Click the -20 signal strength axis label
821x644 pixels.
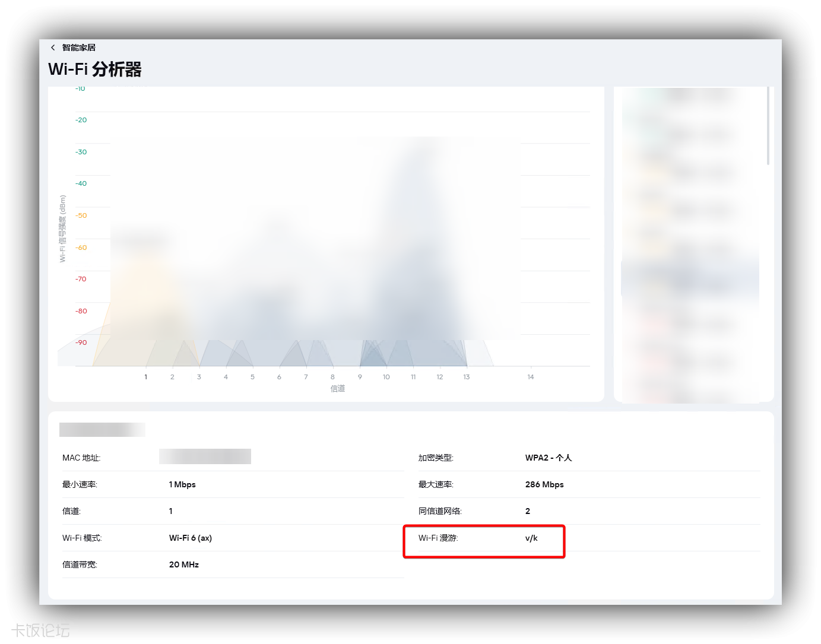tap(81, 120)
